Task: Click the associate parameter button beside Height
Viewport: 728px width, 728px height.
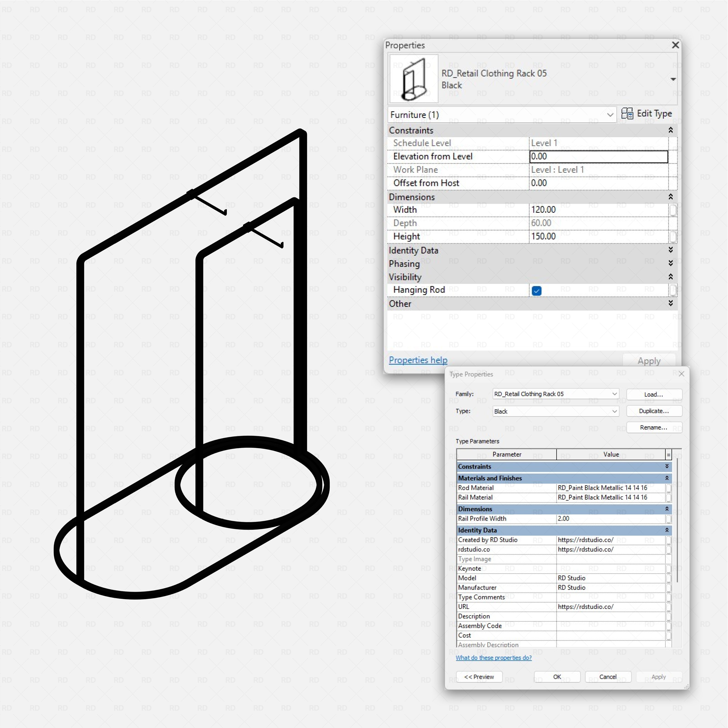Action: [x=673, y=237]
